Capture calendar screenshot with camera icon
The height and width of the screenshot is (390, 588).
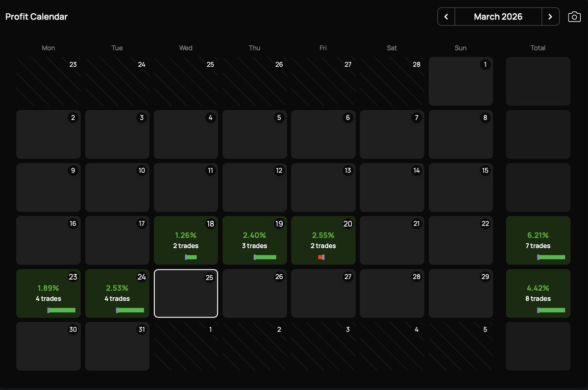pos(574,17)
